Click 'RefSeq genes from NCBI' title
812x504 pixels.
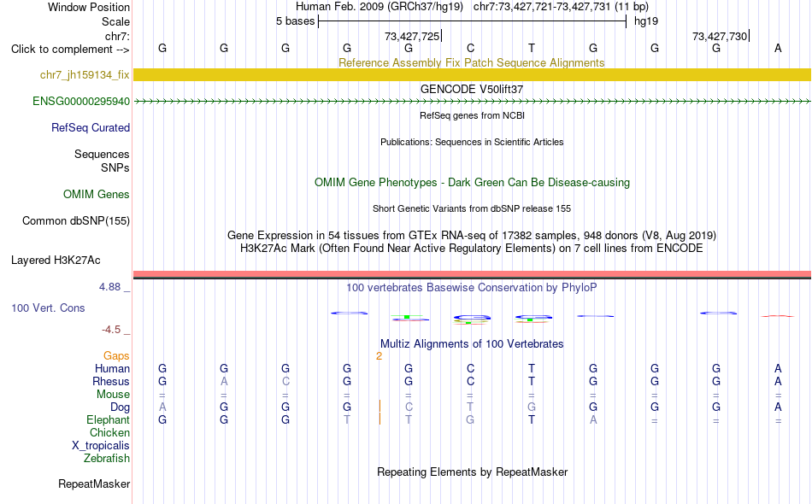[473, 115]
